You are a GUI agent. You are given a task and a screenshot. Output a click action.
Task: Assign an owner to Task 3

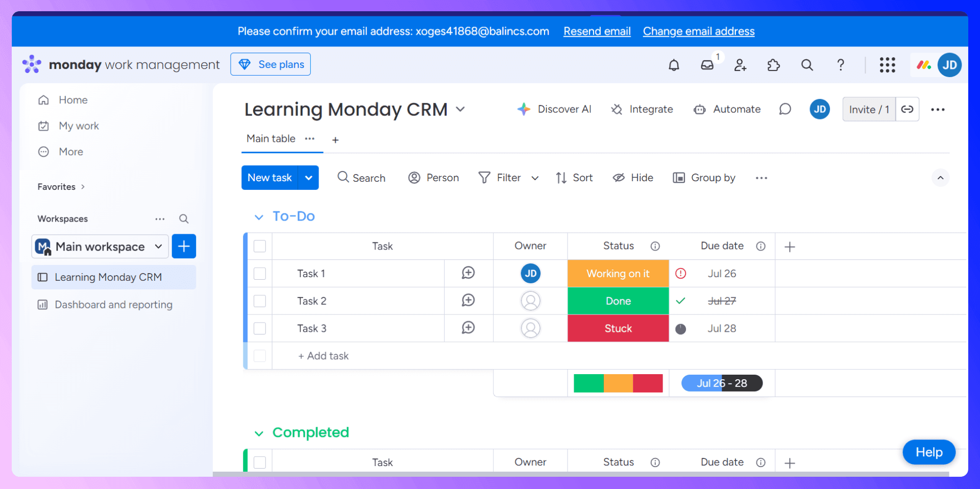[x=530, y=328]
